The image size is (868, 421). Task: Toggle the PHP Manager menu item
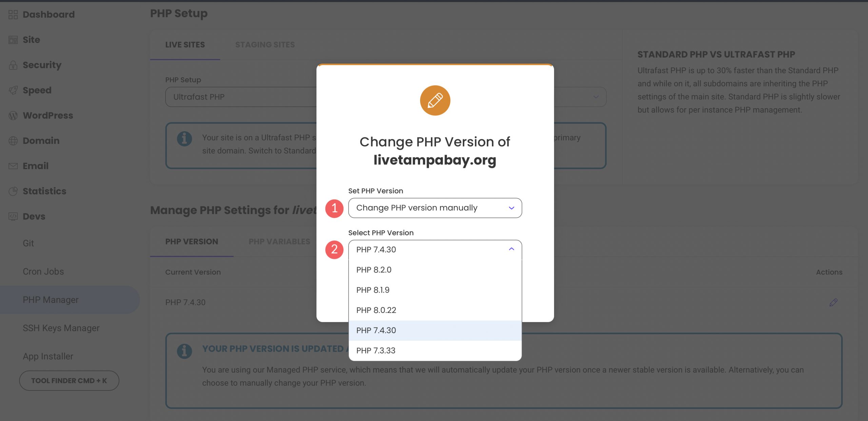click(x=51, y=299)
